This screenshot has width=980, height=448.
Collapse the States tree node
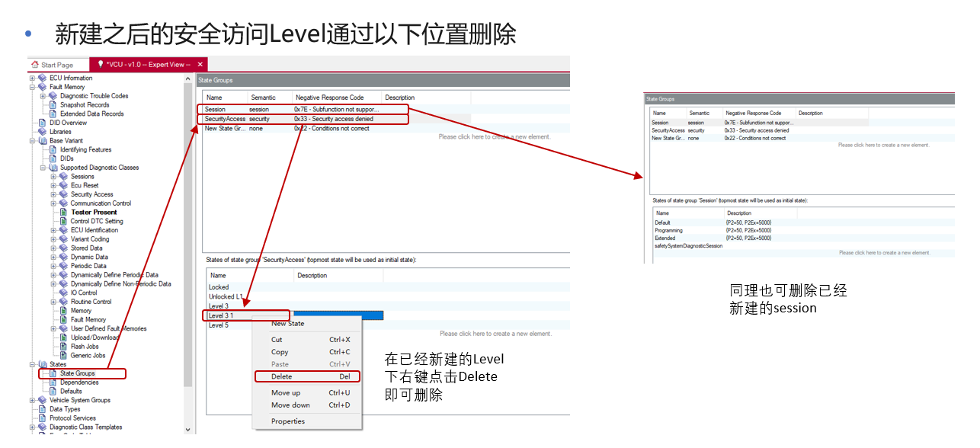(32, 364)
